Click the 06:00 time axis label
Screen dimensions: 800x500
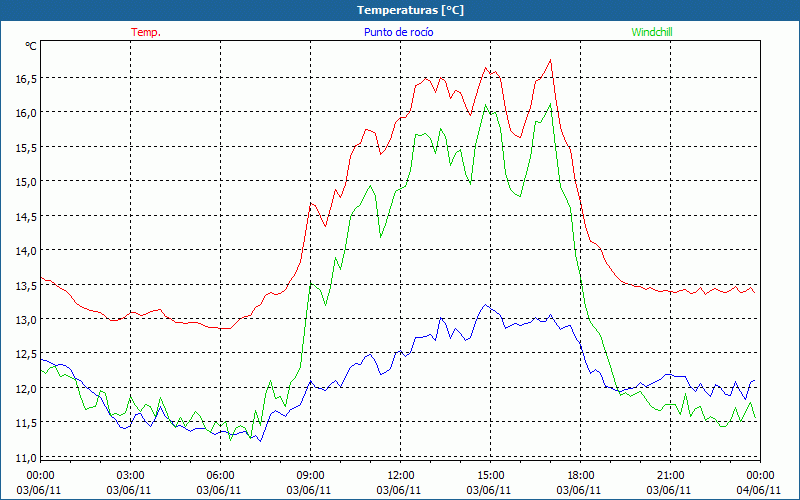[220, 475]
